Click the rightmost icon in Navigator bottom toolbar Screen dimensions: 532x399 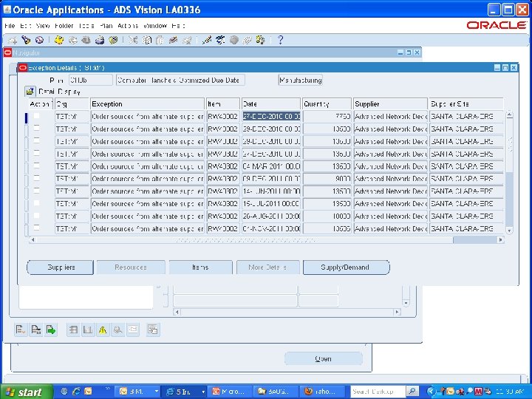tap(153, 330)
